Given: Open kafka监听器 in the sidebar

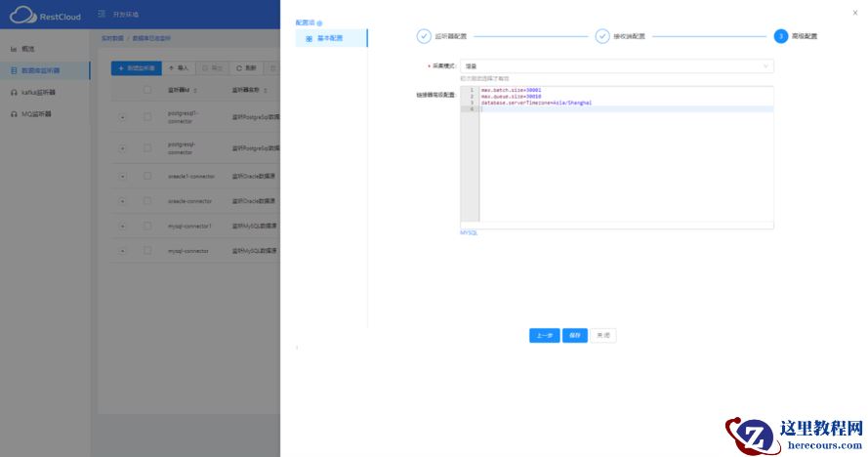Looking at the screenshot, I should pyautogui.click(x=36, y=92).
